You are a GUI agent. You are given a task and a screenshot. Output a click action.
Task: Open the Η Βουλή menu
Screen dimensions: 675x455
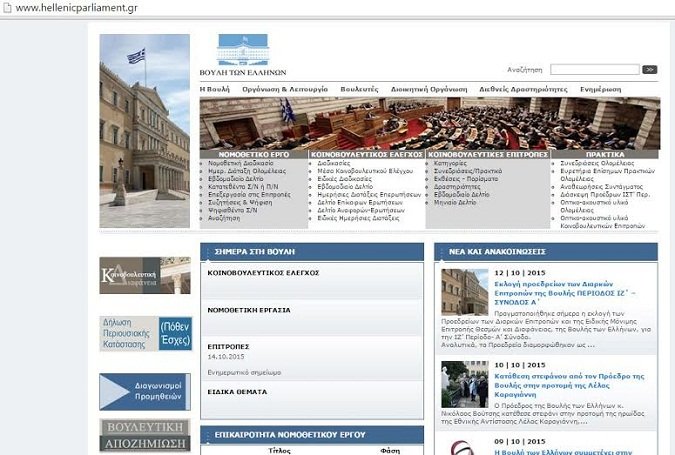[x=214, y=89]
